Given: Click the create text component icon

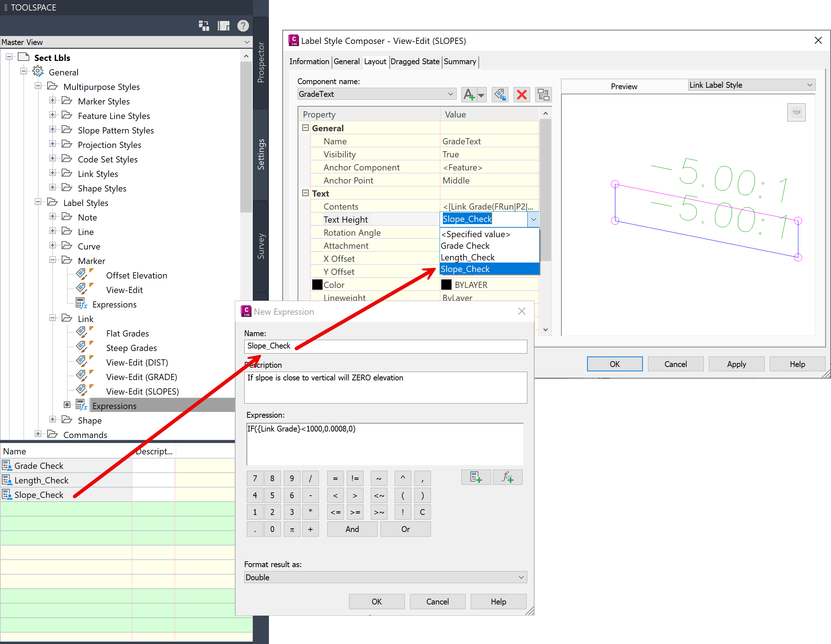Looking at the screenshot, I should coord(470,94).
